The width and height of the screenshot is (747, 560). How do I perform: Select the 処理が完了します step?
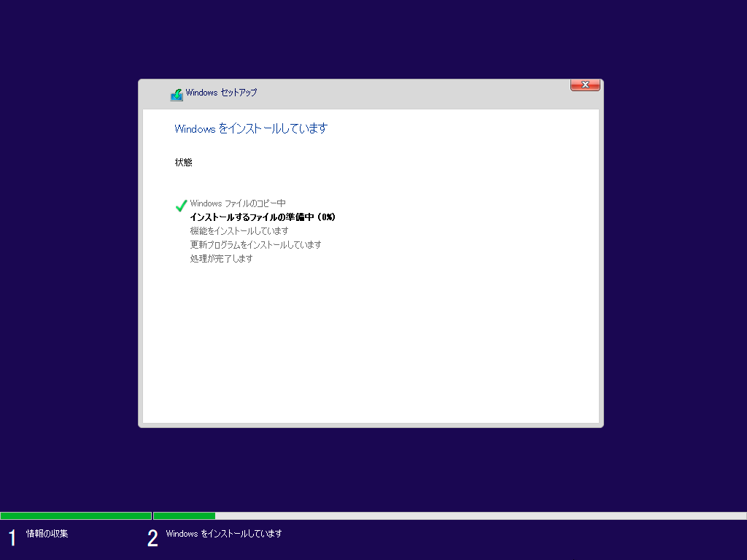[222, 259]
